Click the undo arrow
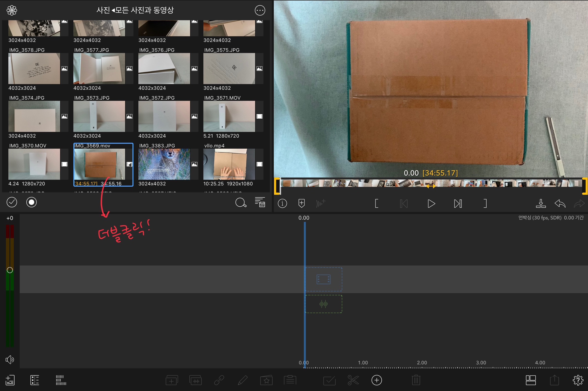This screenshot has height=391, width=588. 560,203
